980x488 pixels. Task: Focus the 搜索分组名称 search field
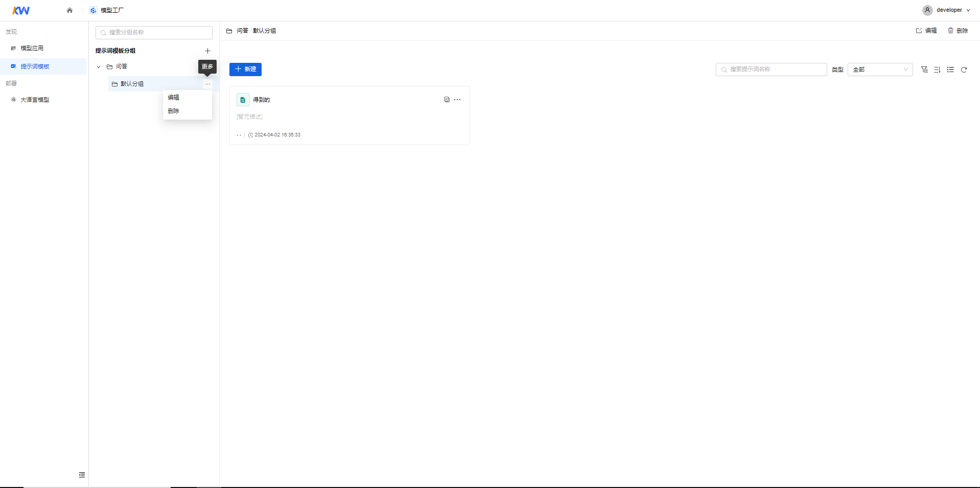tap(154, 32)
